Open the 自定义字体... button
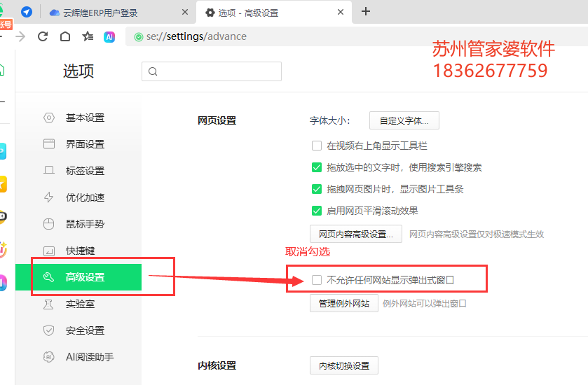 [404, 120]
